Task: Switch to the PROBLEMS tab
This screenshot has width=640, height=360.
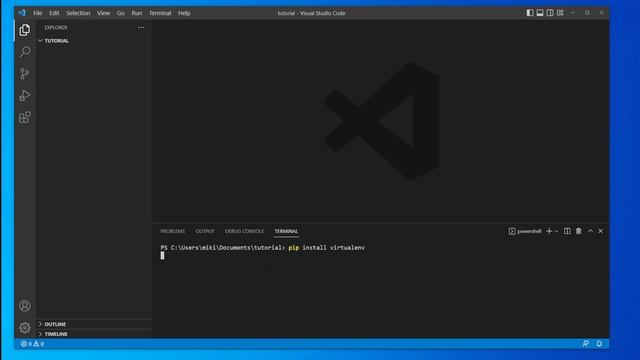Action: tap(173, 231)
